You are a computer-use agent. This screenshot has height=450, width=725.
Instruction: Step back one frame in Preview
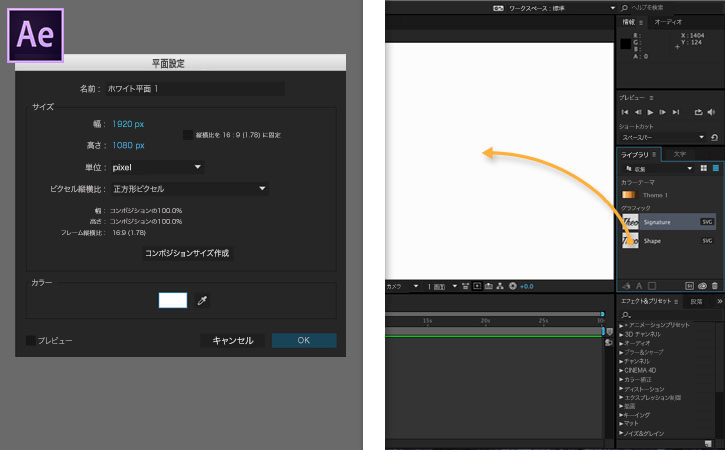coord(638,112)
